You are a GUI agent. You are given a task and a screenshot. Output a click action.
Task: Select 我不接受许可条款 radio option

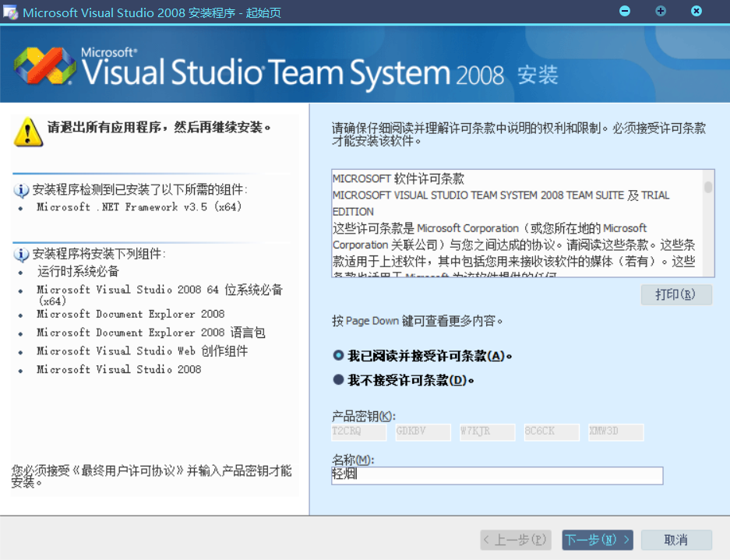pos(338,380)
